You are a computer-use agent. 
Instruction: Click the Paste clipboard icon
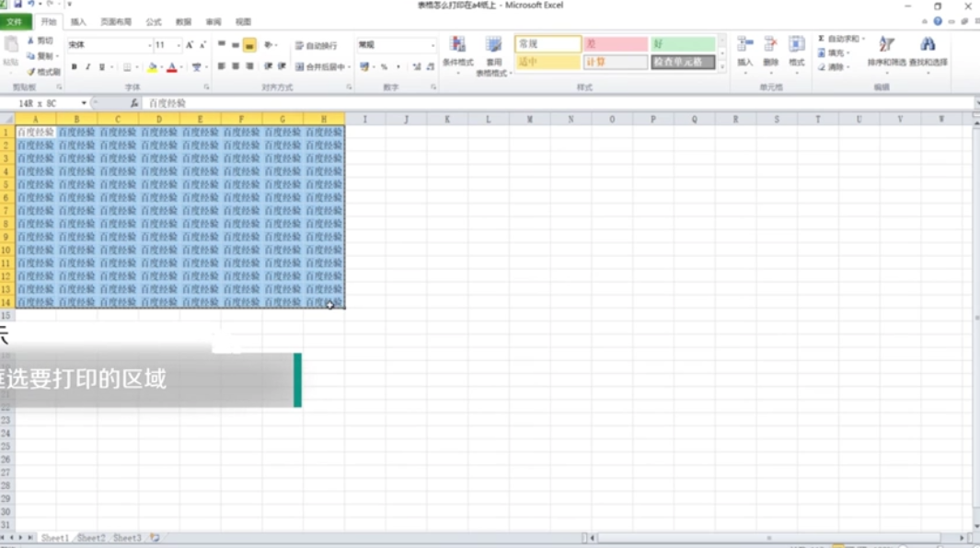point(11,46)
